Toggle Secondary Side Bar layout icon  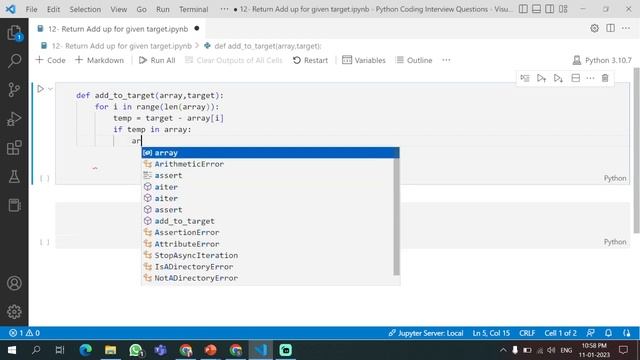coord(550,9)
